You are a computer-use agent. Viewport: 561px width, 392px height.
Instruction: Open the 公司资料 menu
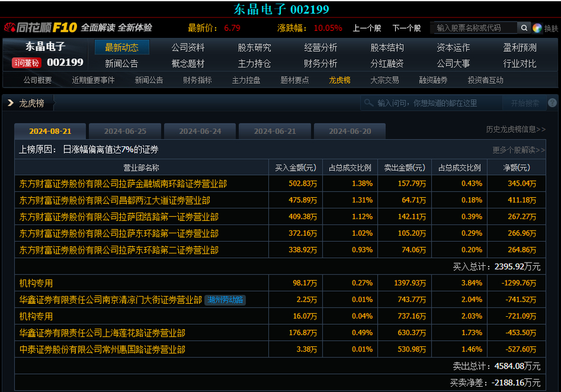click(x=188, y=48)
